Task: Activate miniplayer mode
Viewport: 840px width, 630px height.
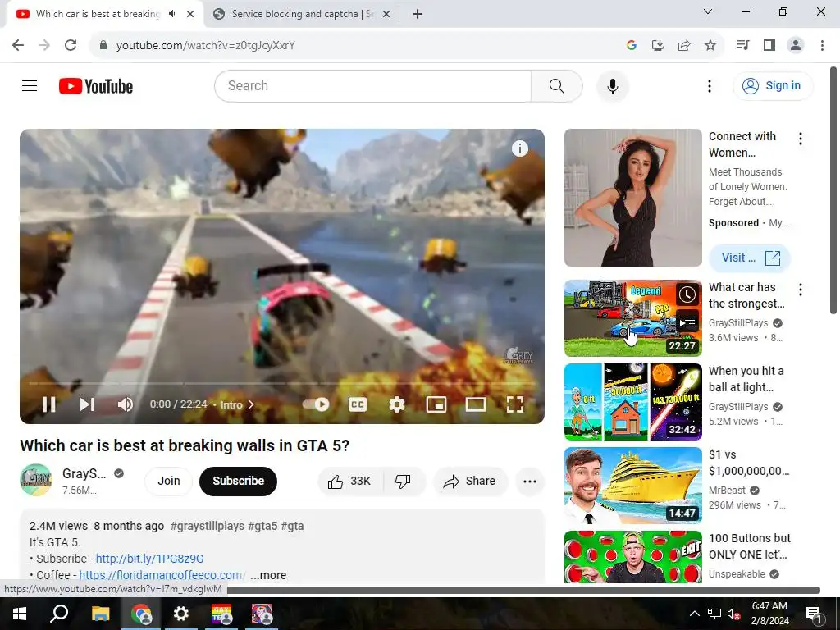Action: [x=436, y=404]
